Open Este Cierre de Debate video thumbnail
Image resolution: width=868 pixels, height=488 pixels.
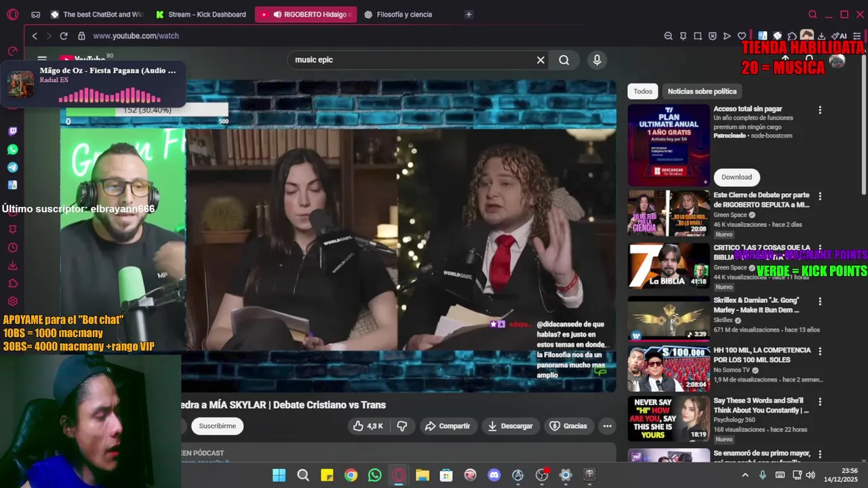tap(669, 213)
